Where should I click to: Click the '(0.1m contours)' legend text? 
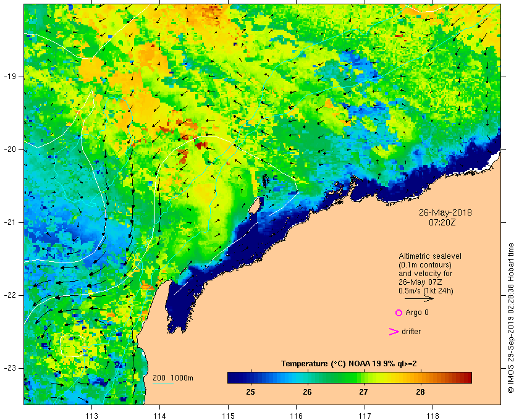424,265
